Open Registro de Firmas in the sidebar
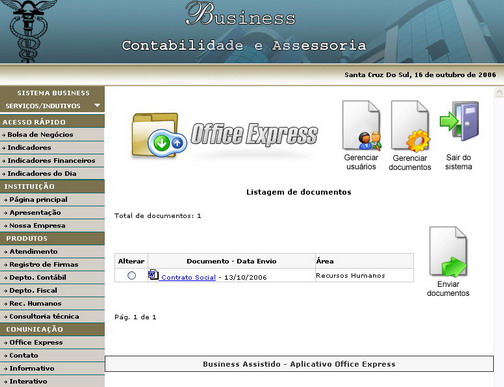Image resolution: width=504 pixels, height=387 pixels. pos(52,264)
